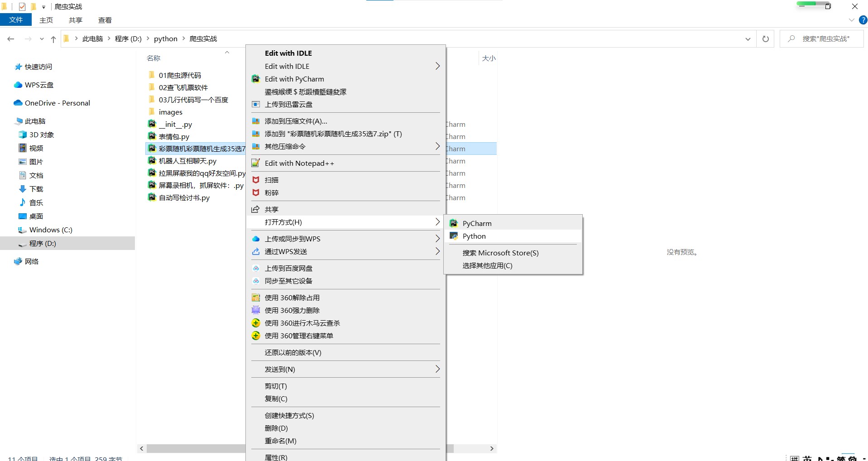The width and height of the screenshot is (868, 461).
Task: Click the horizontal scrollbar left arrow
Action: pos(142,448)
